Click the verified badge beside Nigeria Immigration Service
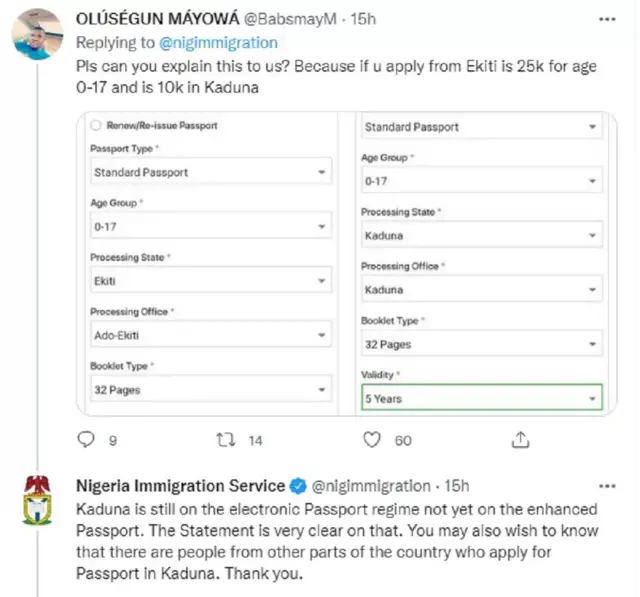The height and width of the screenshot is (597, 640). pos(298,486)
